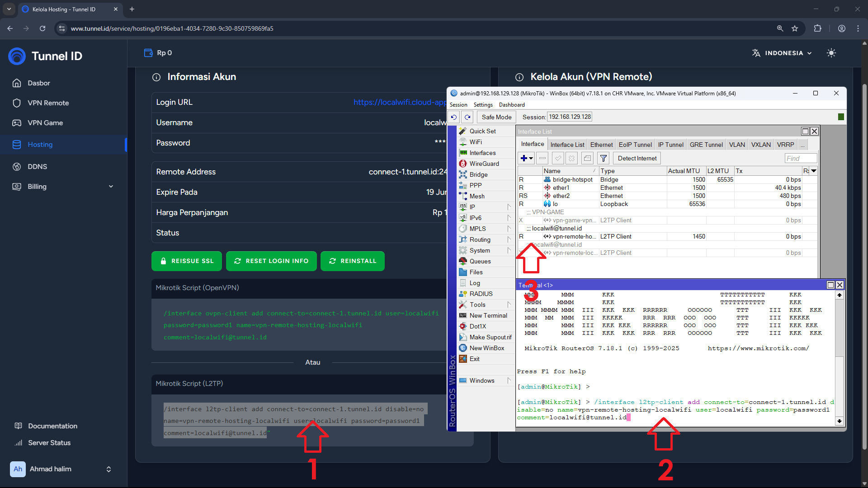Click the Find field in Interface List
This screenshot has height=488, width=868.
(800, 158)
